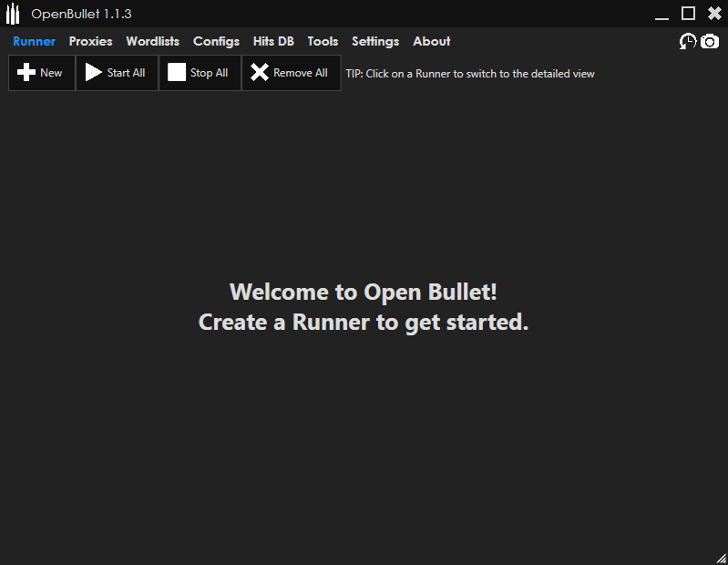This screenshot has width=728, height=565.
Task: Create a New runner
Action: point(42,73)
